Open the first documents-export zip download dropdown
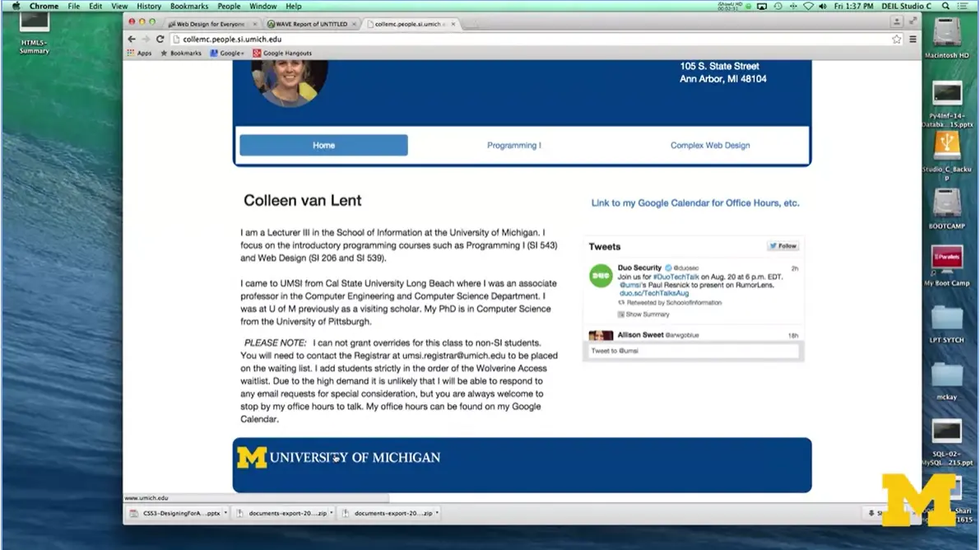This screenshot has height=550, width=980. pos(332,512)
